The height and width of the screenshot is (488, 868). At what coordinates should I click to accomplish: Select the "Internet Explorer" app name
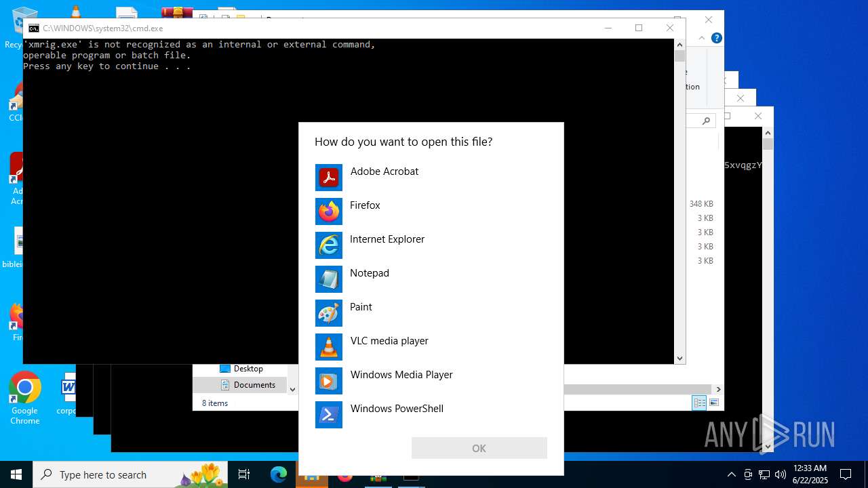click(x=387, y=239)
